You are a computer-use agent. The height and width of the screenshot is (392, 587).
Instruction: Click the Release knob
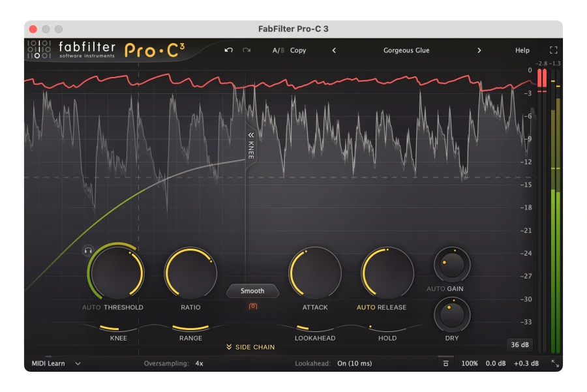(387, 273)
